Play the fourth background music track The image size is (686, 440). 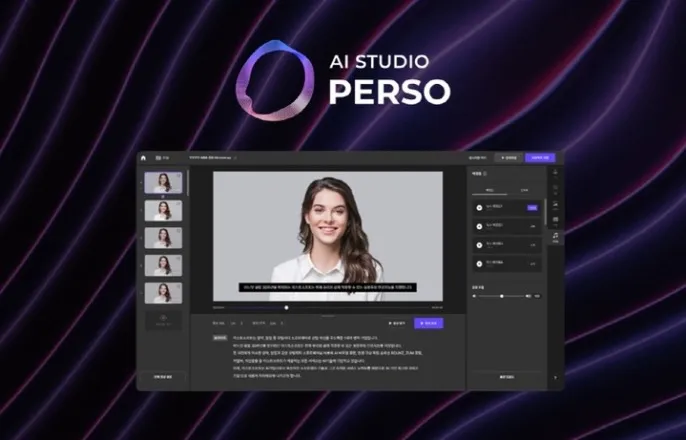[x=479, y=264]
